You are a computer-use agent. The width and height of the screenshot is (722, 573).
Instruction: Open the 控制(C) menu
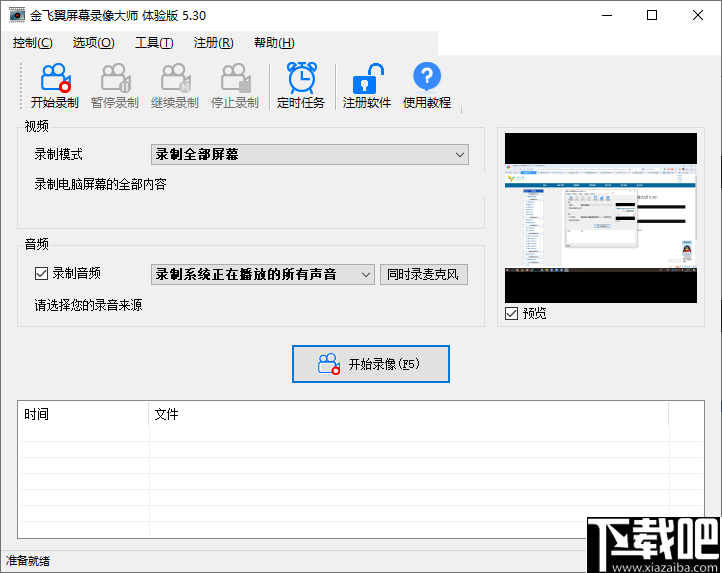tap(32, 43)
